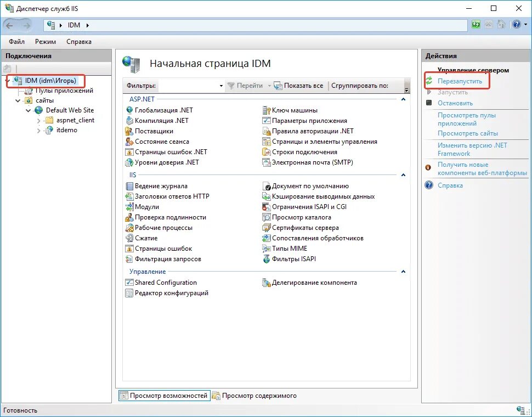Click Показать все button
Image resolution: width=532 pixels, height=417 pixels.
click(299, 86)
